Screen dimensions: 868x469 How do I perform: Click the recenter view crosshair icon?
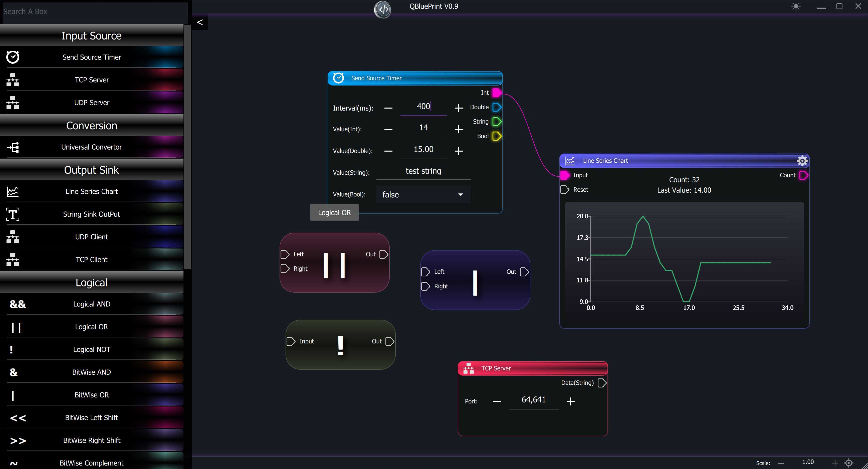(849, 463)
